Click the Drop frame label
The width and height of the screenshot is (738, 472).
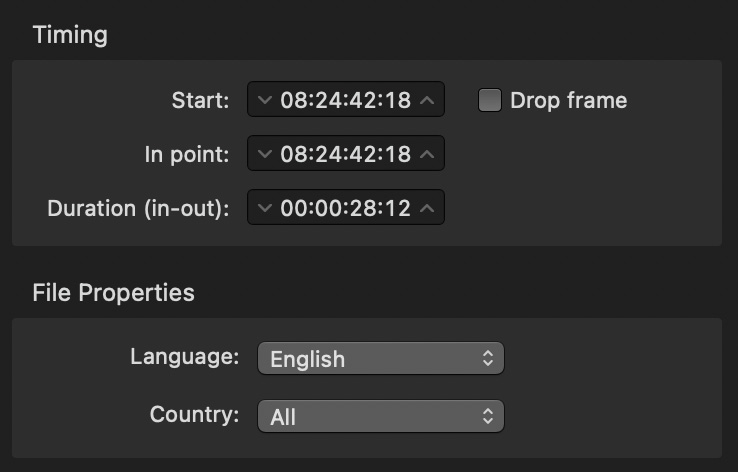tap(569, 100)
